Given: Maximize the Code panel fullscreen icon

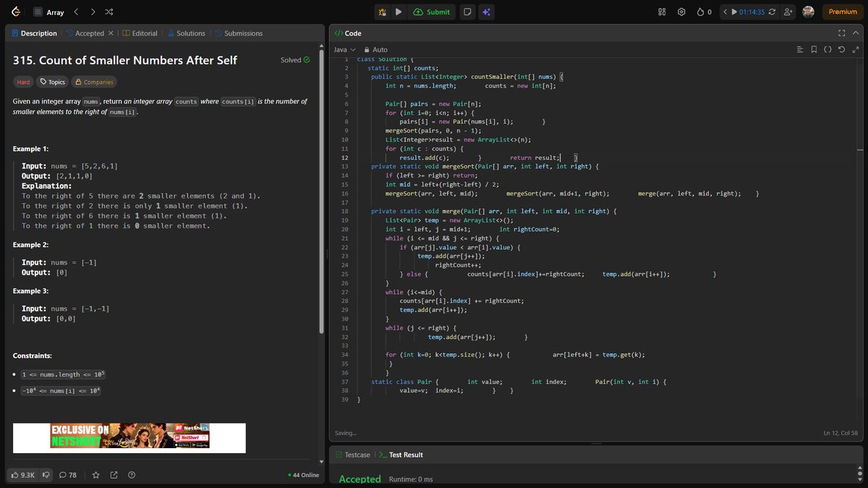Looking at the screenshot, I should pyautogui.click(x=841, y=33).
